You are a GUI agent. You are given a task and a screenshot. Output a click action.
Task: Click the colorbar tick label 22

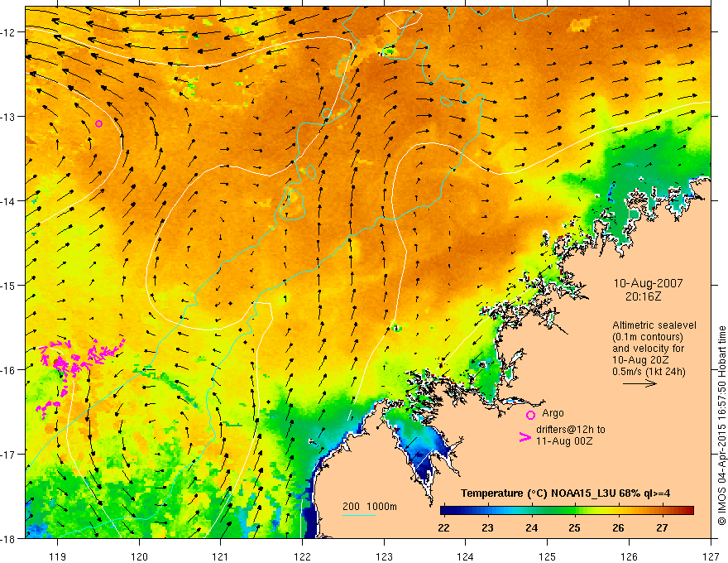point(443,527)
